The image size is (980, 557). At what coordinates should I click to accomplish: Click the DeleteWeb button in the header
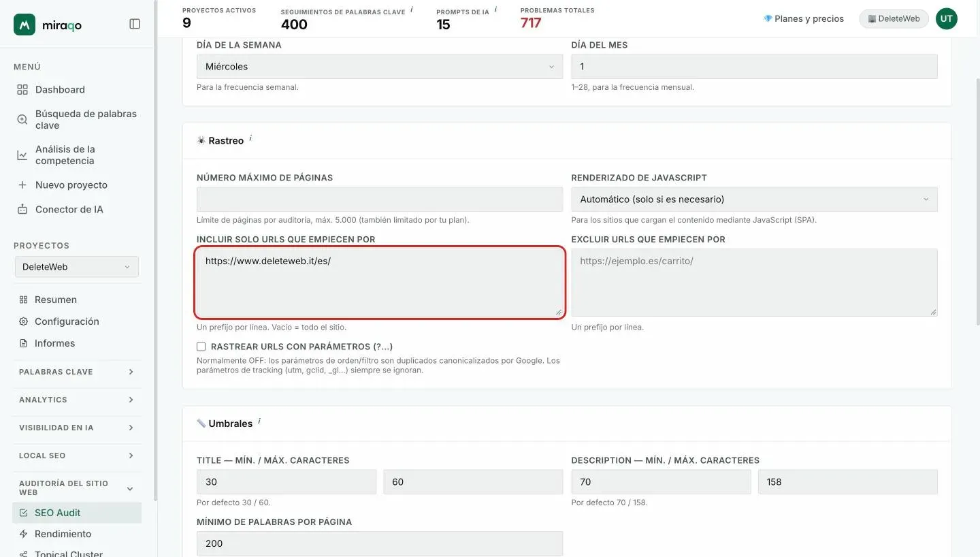(894, 19)
